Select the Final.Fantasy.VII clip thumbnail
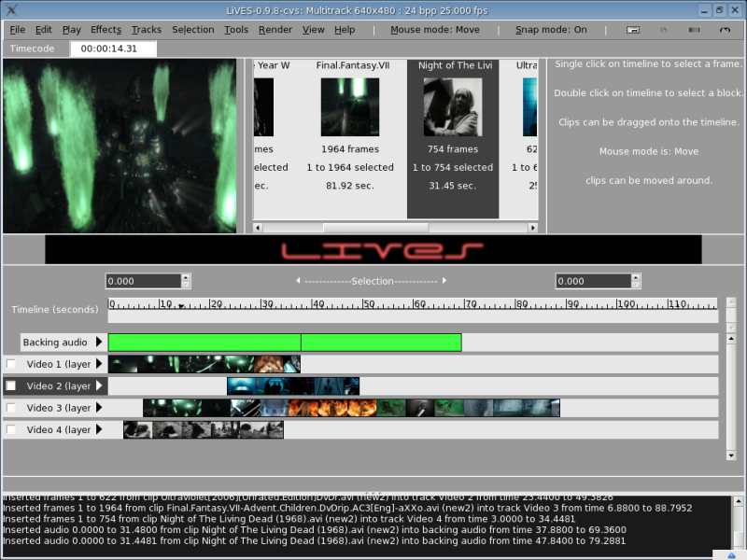The image size is (747, 560). click(350, 107)
